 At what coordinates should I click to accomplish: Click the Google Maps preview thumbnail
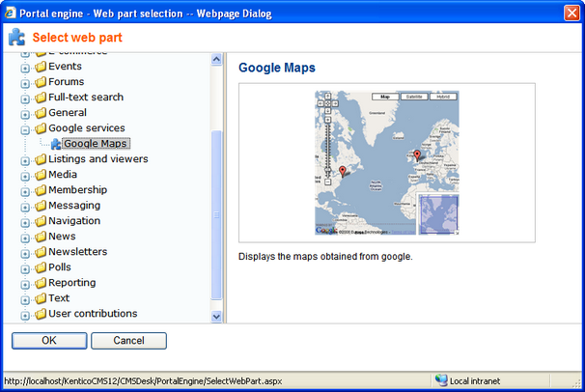(387, 162)
